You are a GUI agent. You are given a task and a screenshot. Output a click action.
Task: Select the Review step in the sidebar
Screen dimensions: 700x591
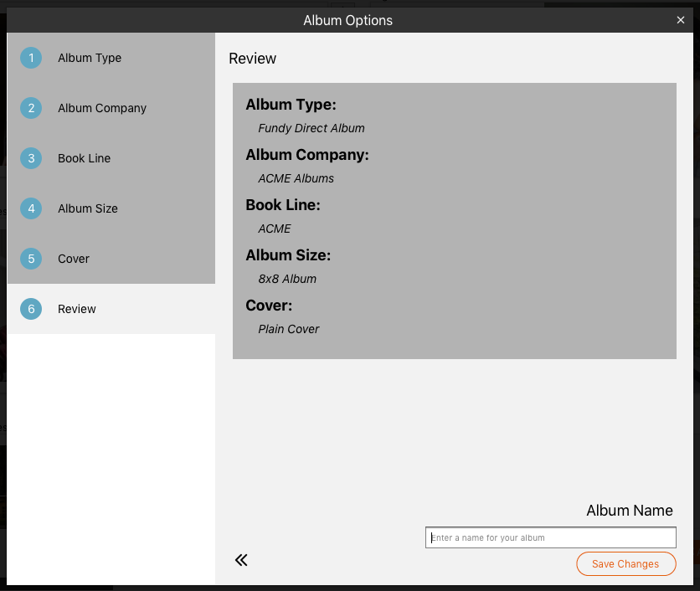[x=111, y=309]
